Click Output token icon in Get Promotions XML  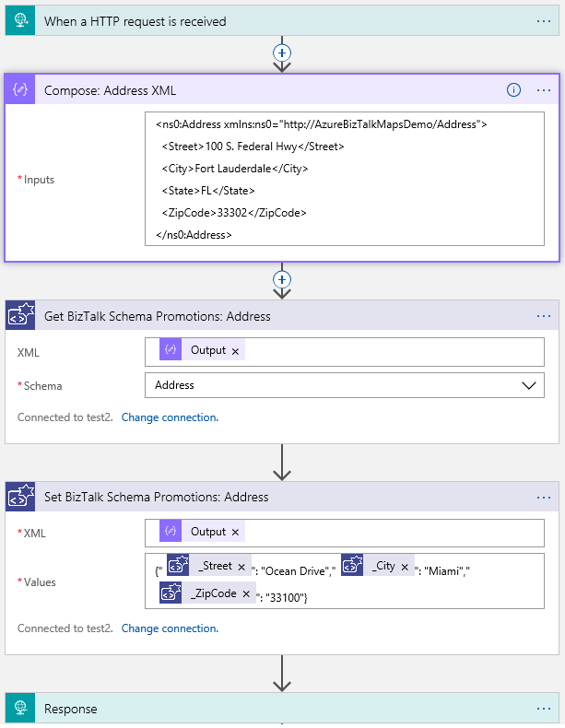point(171,349)
